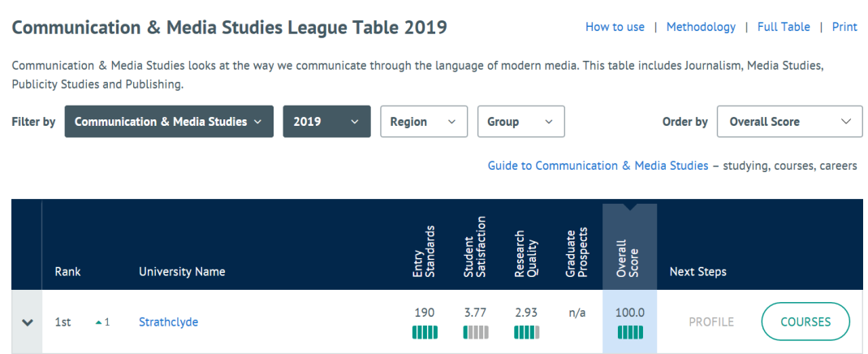Expand the Strathclyde row chevron
868x354 pixels.
pyautogui.click(x=28, y=322)
